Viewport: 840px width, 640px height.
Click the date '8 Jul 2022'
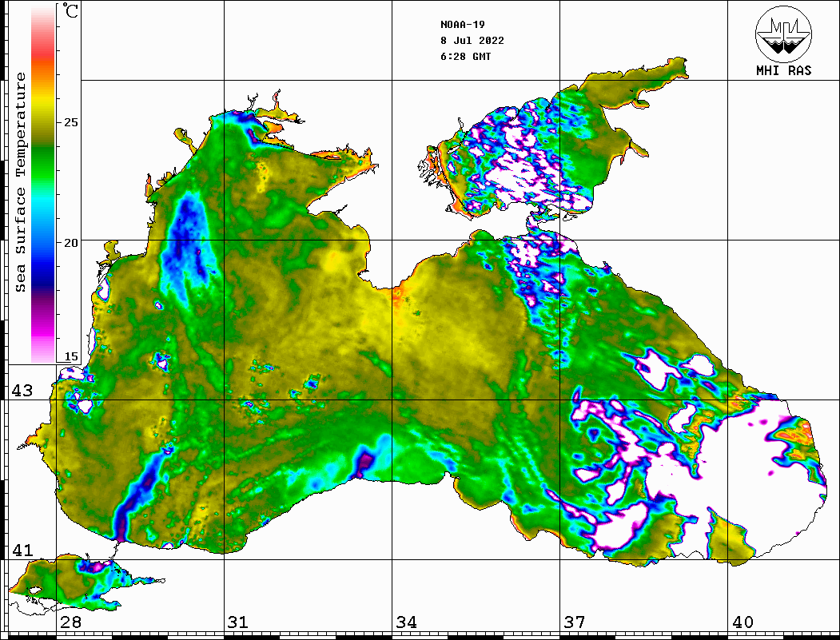pyautogui.click(x=472, y=41)
